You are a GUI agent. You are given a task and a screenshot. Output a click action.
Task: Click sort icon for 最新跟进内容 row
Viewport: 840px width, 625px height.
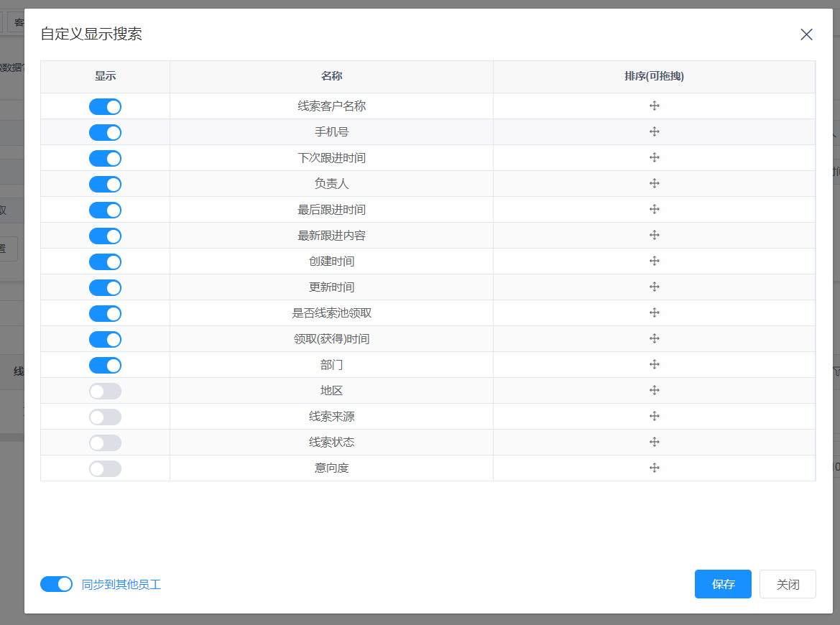point(654,236)
